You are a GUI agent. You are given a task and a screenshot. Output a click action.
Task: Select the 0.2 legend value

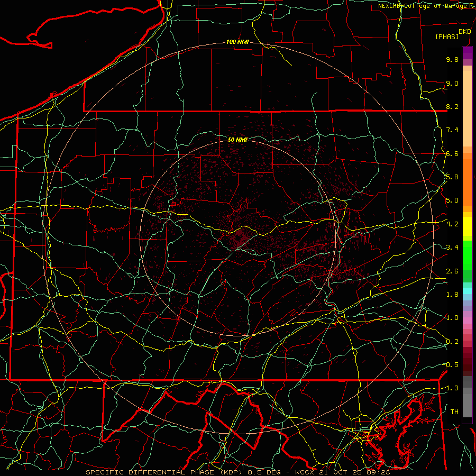pos(452,342)
